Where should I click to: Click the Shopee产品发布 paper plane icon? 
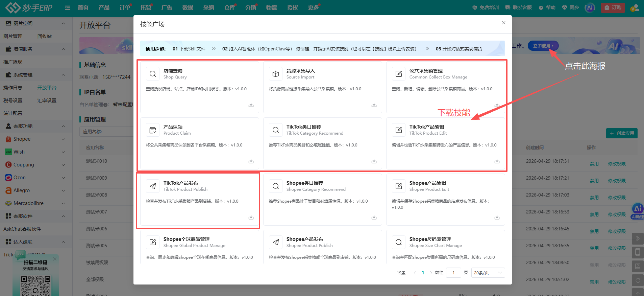276,242
